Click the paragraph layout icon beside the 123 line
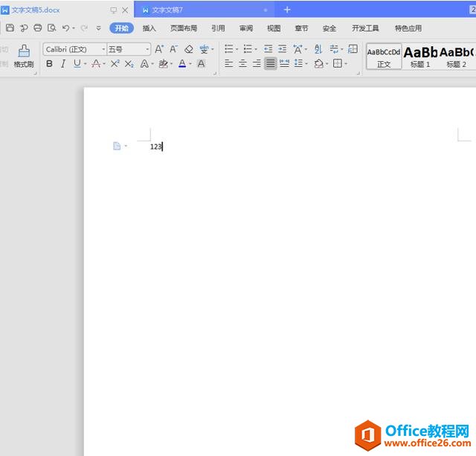This screenshot has height=456, width=476. [x=117, y=146]
